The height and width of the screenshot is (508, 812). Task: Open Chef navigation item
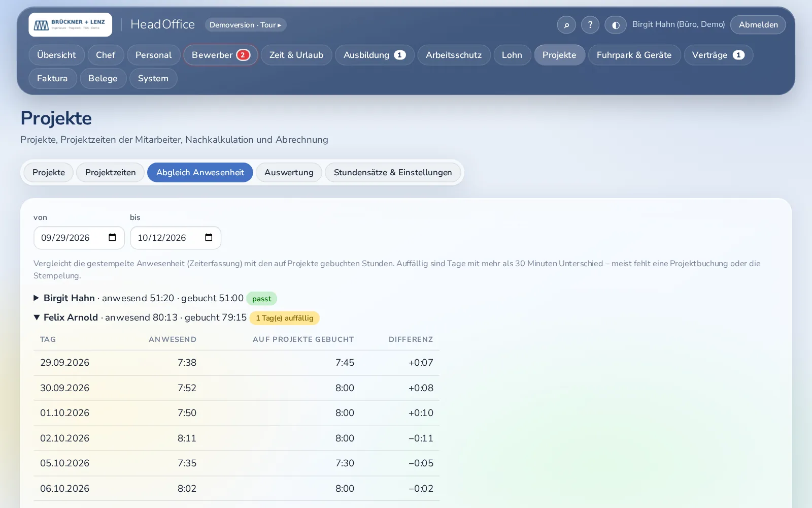click(106, 55)
